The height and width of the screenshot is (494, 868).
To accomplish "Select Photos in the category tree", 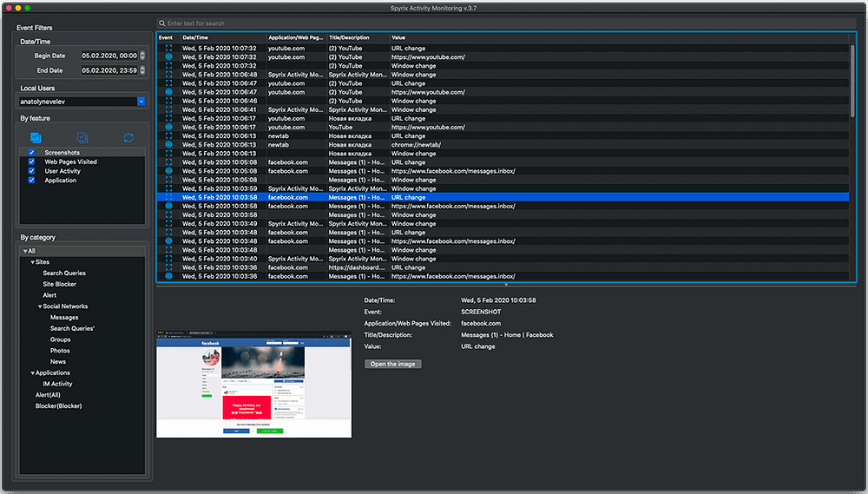I will (x=60, y=351).
